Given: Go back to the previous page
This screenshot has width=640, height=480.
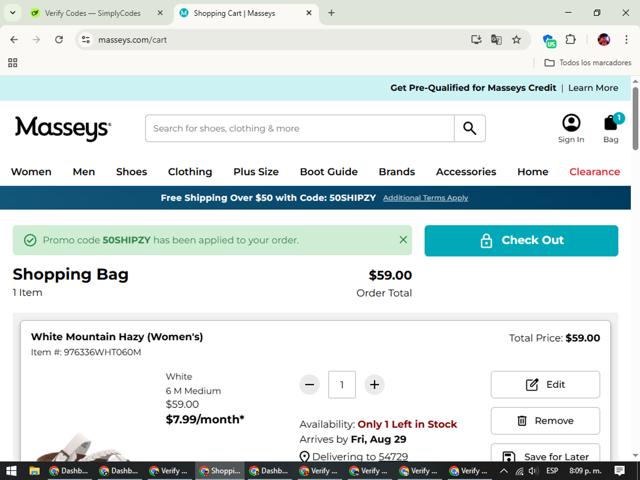Looking at the screenshot, I should tap(14, 40).
